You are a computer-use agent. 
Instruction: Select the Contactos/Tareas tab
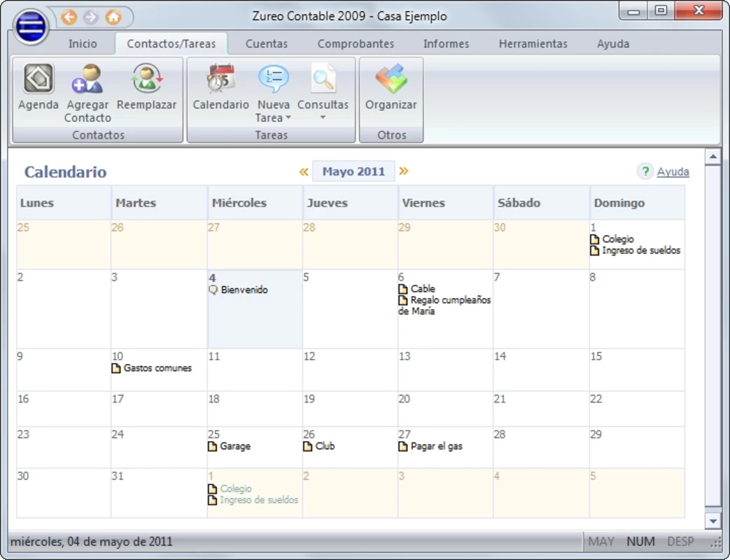(171, 44)
